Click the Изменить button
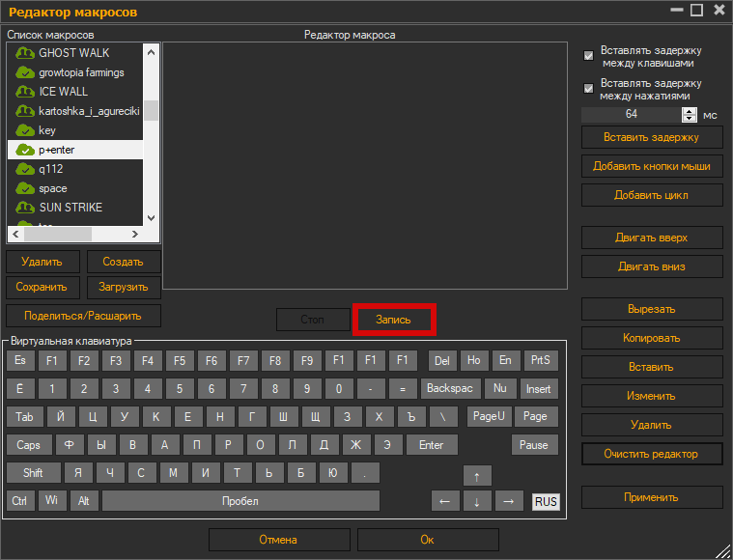 pyautogui.click(x=652, y=397)
